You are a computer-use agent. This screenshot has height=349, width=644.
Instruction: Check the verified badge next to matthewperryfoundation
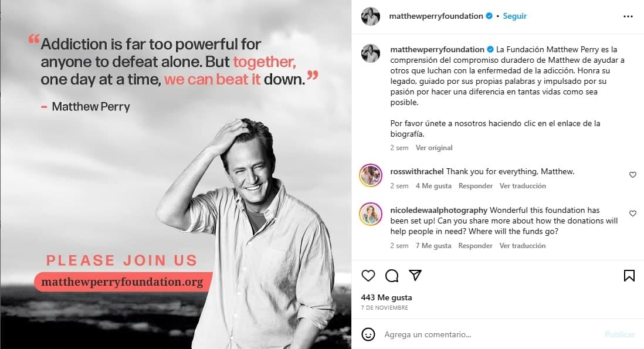click(x=488, y=16)
